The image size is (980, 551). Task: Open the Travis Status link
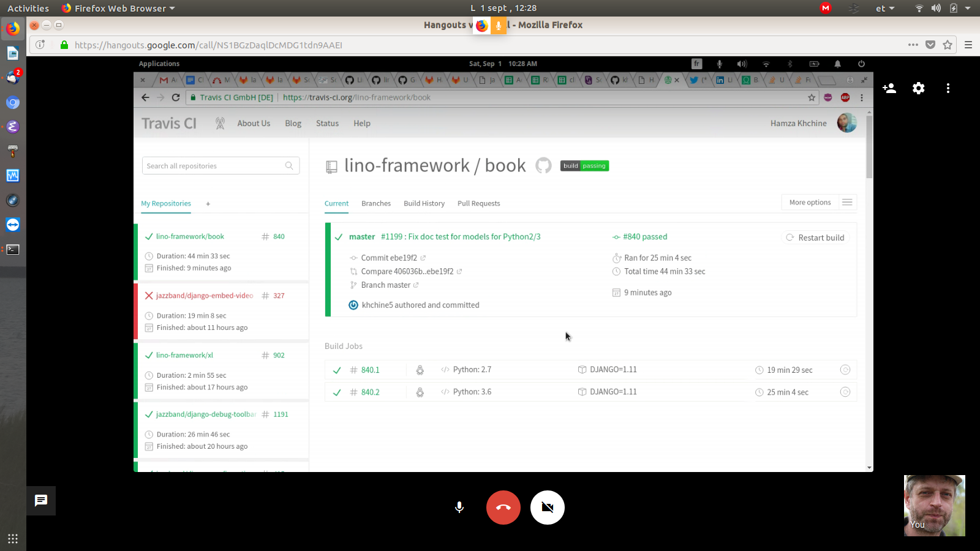pos(327,123)
